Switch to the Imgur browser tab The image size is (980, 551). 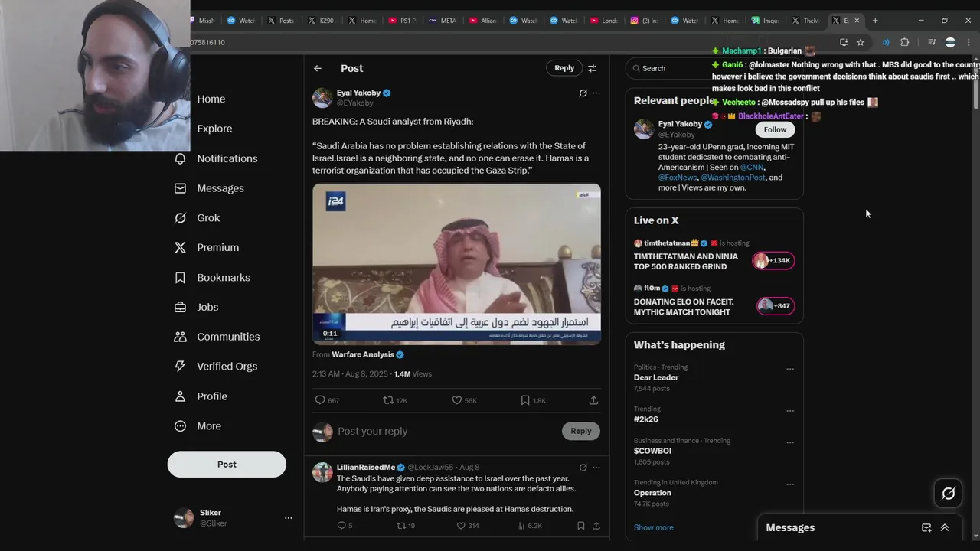click(x=765, y=21)
